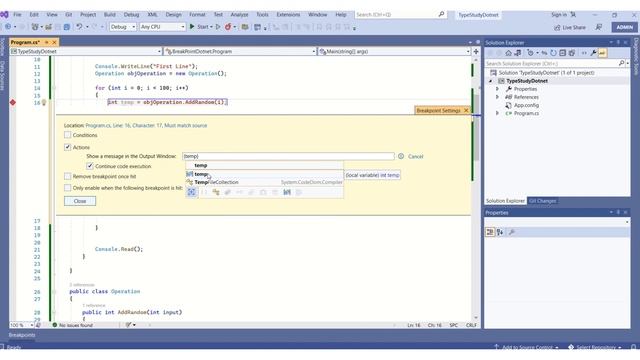Click the output message input field

click(288, 156)
